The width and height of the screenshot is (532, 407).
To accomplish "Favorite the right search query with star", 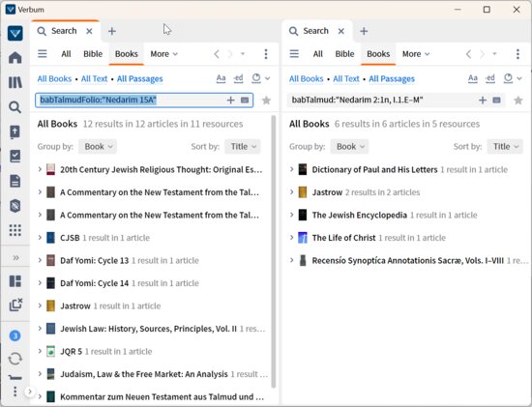I will point(518,101).
